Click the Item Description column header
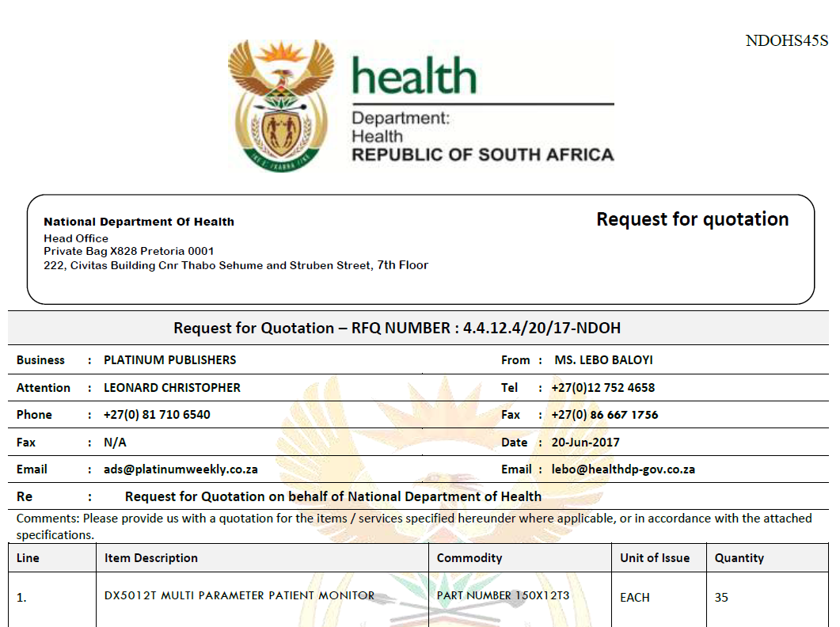Image resolution: width=840 pixels, height=627 pixels. [151, 558]
